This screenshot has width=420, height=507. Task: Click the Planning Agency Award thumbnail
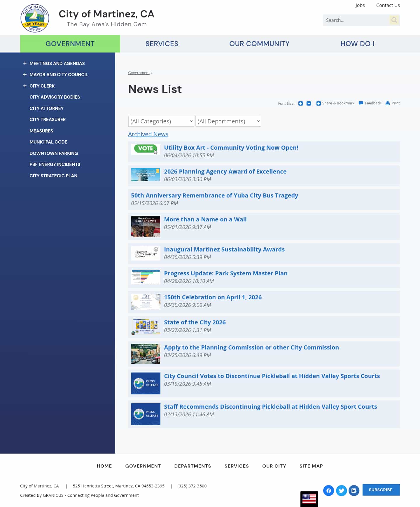click(x=146, y=174)
